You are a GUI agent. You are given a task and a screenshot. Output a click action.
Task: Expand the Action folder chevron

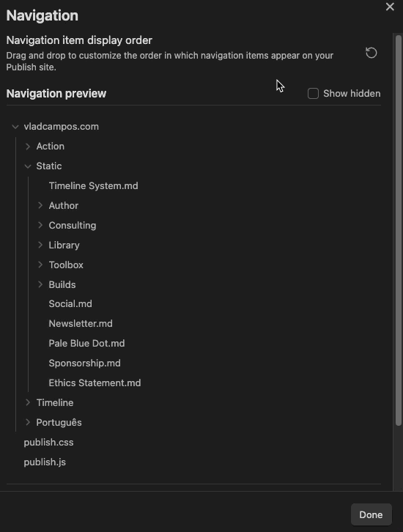[x=28, y=147]
